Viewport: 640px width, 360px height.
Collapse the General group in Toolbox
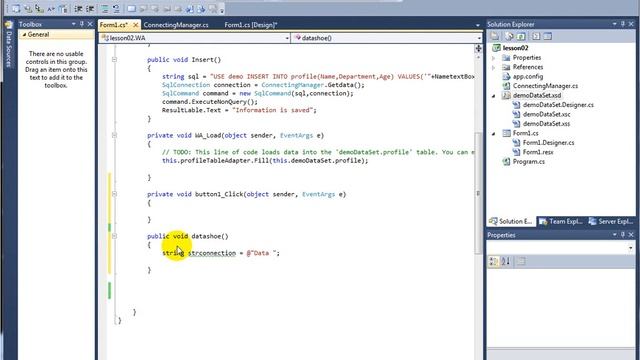pyautogui.click(x=24, y=35)
